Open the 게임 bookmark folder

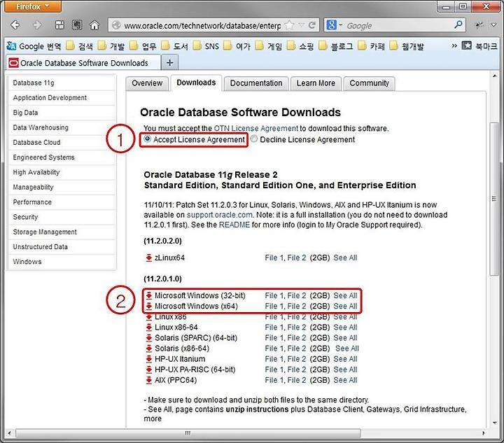(268, 46)
